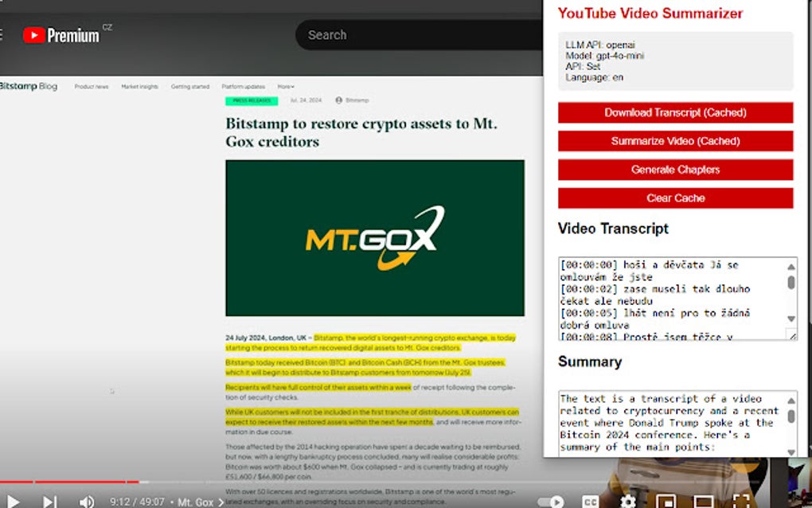The height and width of the screenshot is (508, 812).
Task: Mute the video volume
Action: click(86, 501)
